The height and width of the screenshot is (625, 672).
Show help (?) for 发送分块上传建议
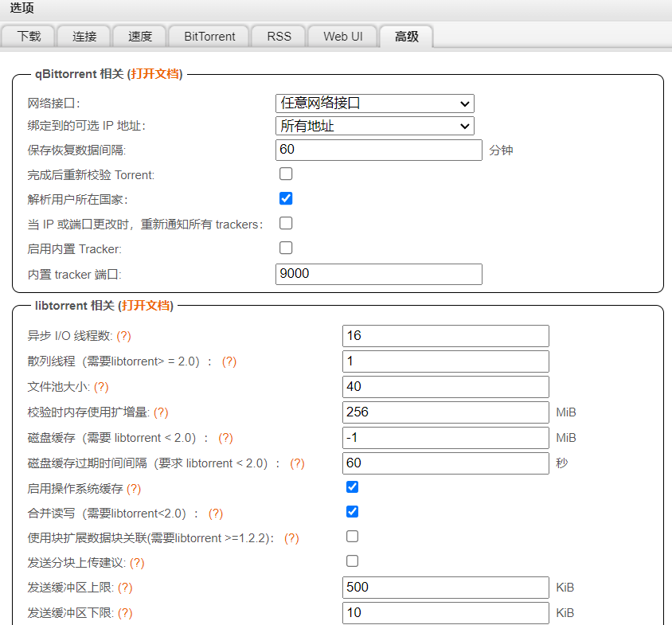137,563
